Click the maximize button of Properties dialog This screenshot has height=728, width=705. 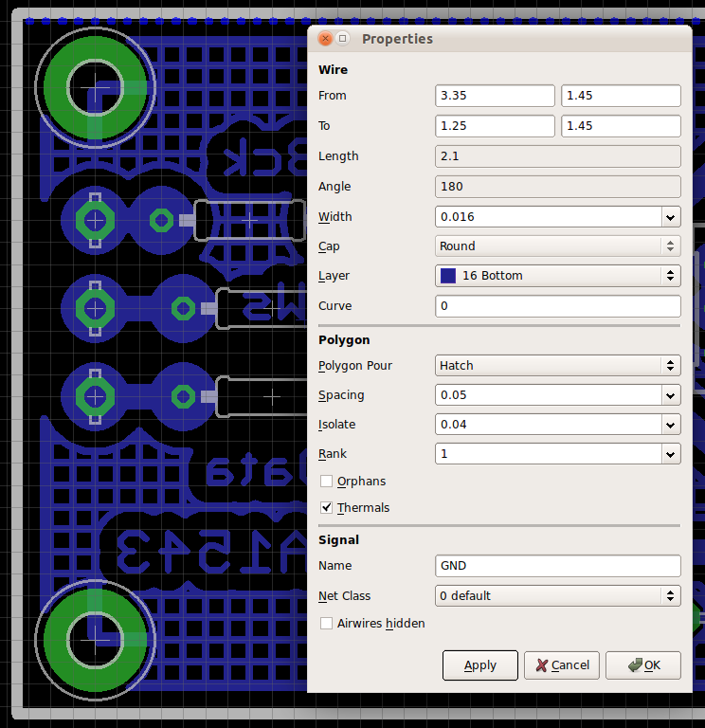pyautogui.click(x=342, y=39)
